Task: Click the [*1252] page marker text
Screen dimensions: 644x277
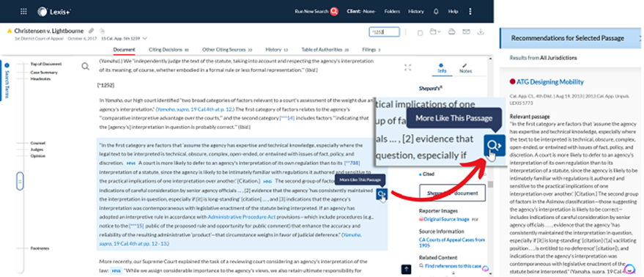Action: [x=106, y=86]
